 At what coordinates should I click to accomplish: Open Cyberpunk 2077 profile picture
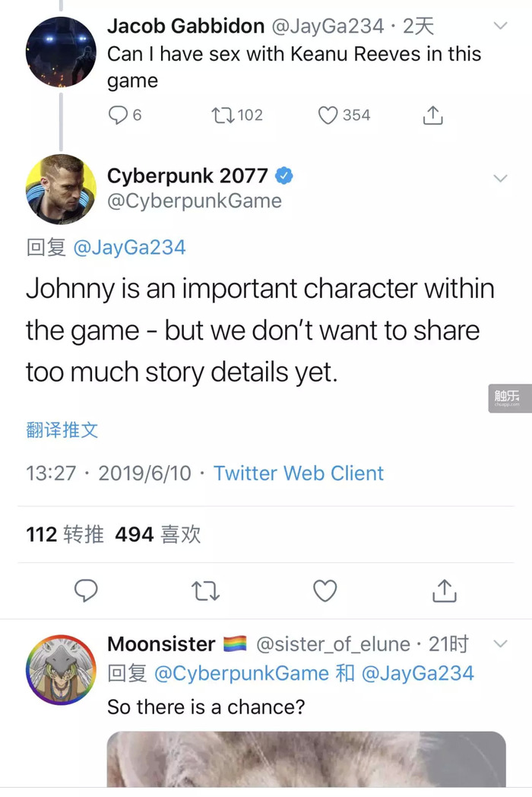(x=61, y=189)
